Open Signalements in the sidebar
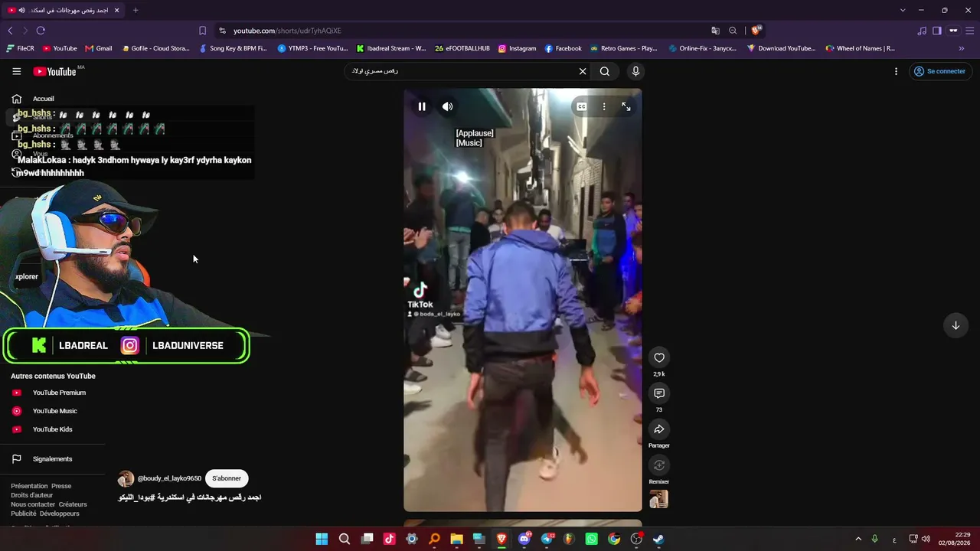 tap(54, 459)
